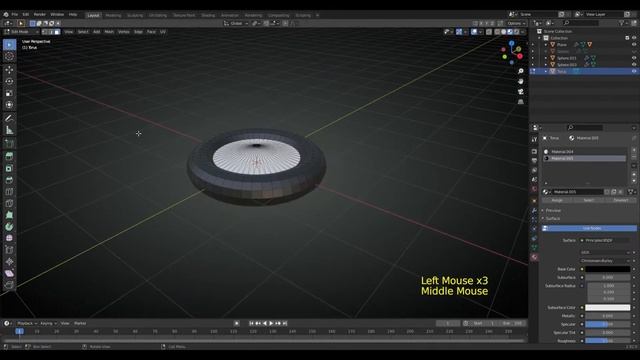Open the Mesh menu in viewport header
The width and height of the screenshot is (640, 360).
tap(109, 32)
